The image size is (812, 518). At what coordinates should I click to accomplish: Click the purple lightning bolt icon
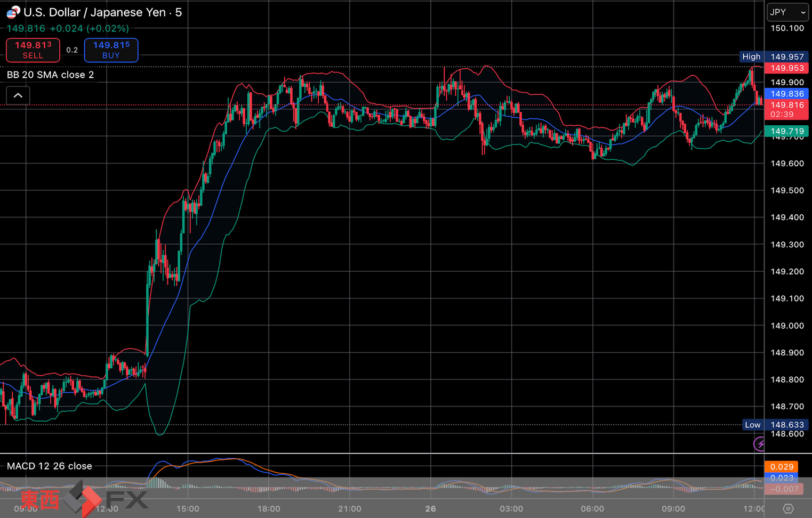coord(759,443)
